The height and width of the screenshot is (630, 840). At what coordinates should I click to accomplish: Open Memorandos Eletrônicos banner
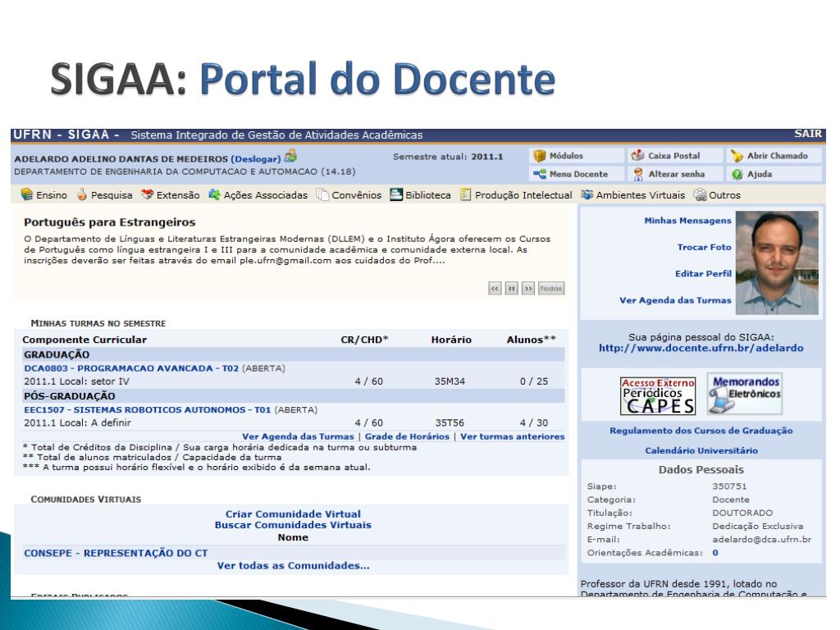[744, 394]
